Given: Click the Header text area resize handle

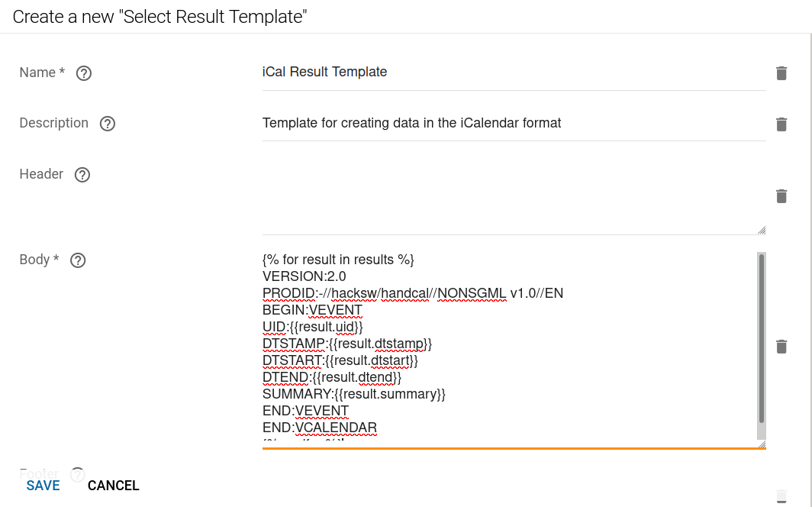Looking at the screenshot, I should coord(762,228).
